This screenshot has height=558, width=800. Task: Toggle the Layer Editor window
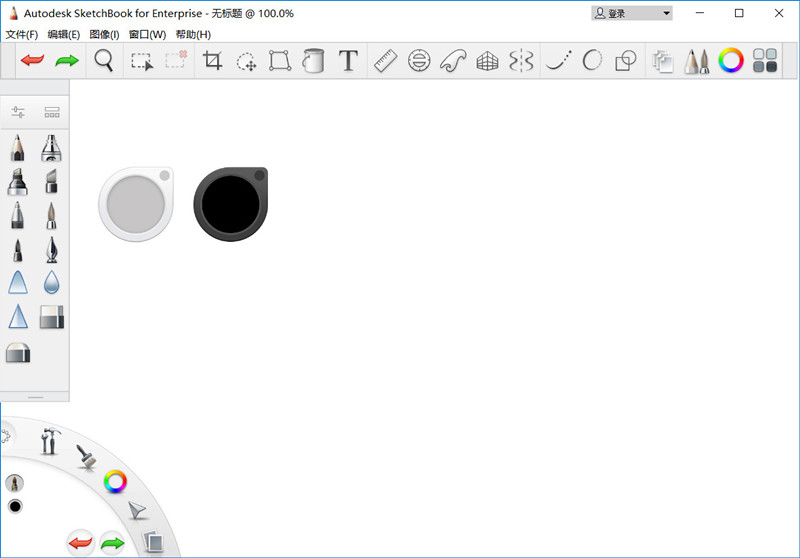click(662, 61)
